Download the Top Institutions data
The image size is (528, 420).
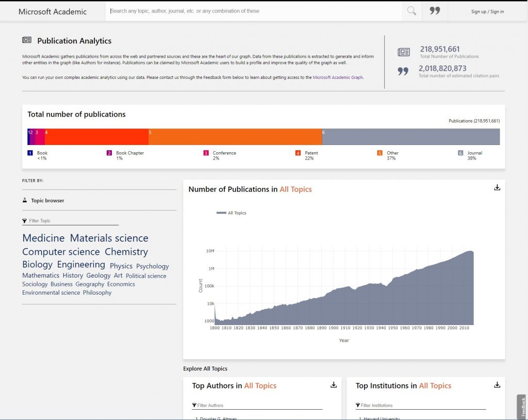(497, 384)
